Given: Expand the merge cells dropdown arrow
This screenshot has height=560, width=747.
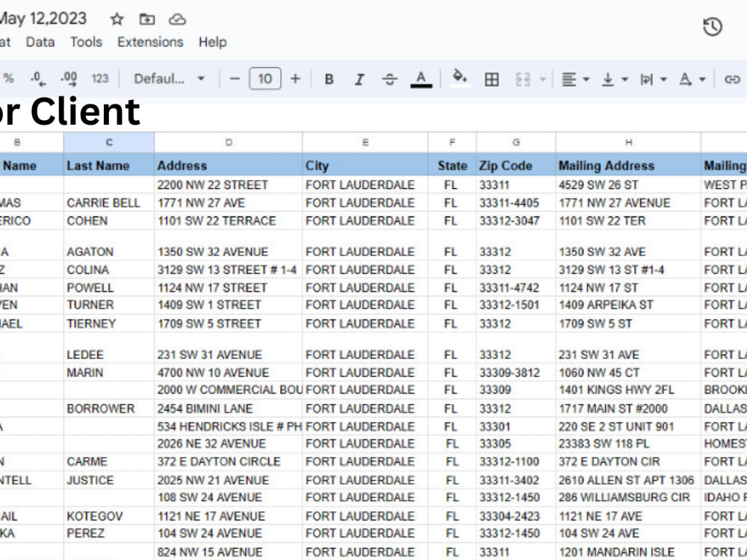Looking at the screenshot, I should [x=542, y=79].
